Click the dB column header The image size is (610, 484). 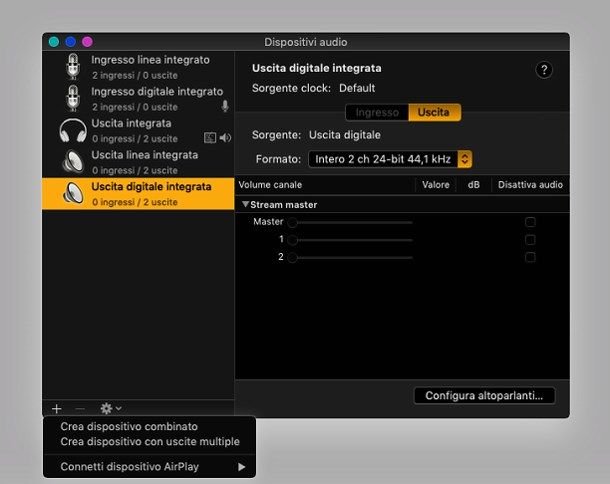pyautogui.click(x=473, y=185)
